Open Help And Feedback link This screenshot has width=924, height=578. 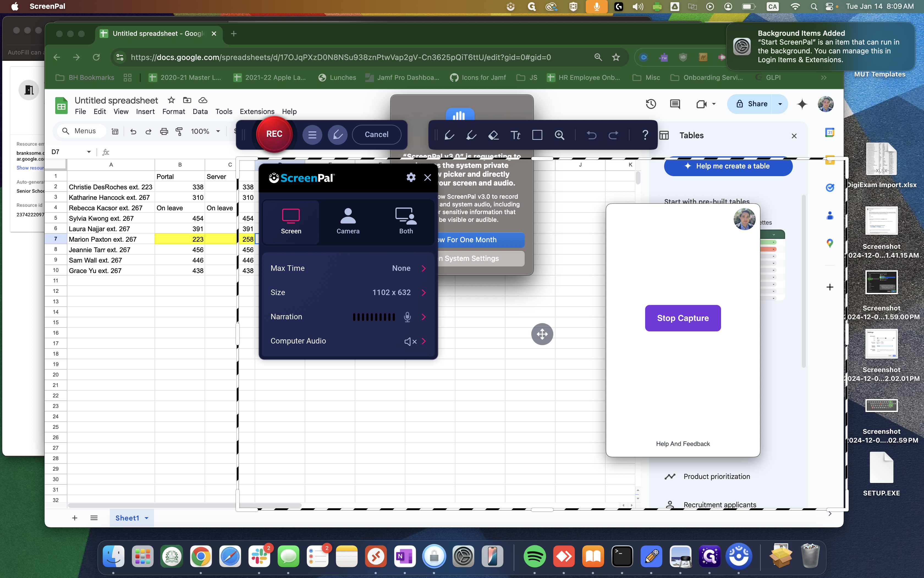(683, 444)
